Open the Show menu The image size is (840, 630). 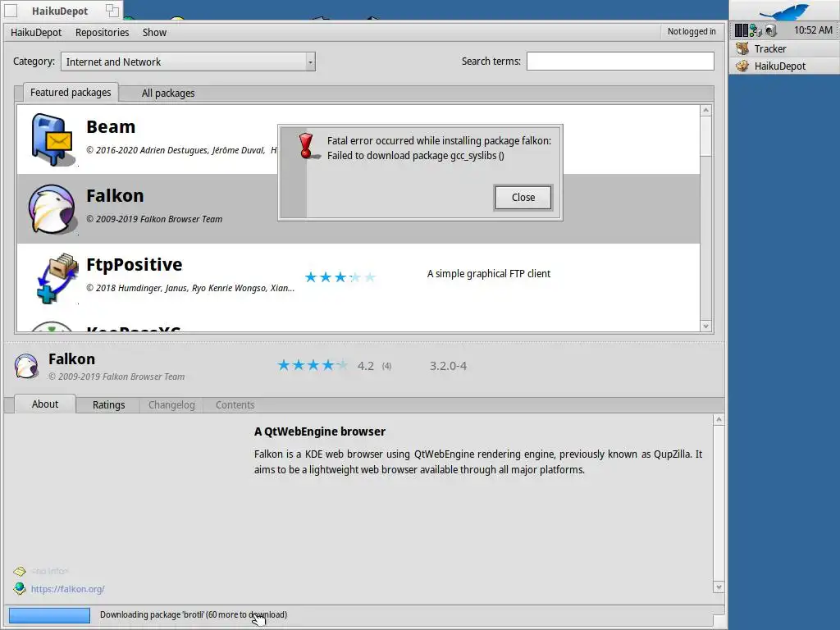point(154,32)
